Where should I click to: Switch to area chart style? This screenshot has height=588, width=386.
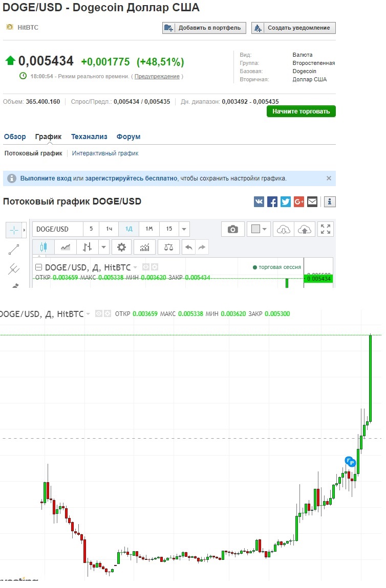[x=66, y=247]
